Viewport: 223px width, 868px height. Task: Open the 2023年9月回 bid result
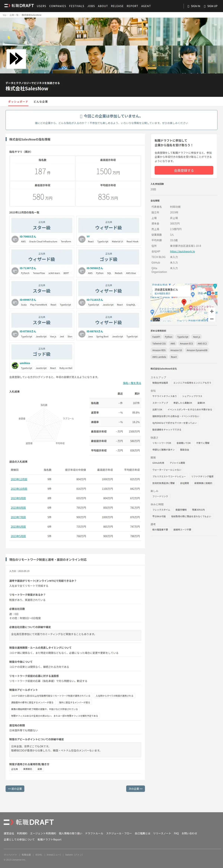click(x=18, y=498)
